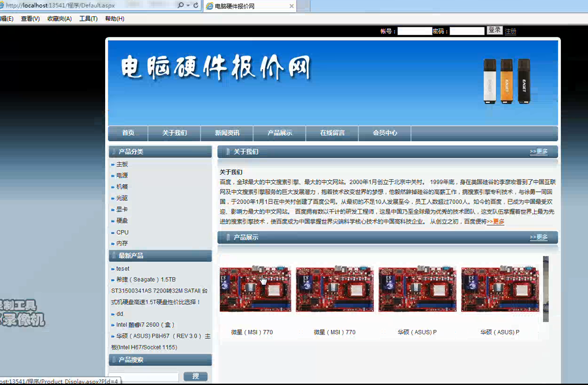Click the USB flash drives banner image
The image size is (588, 385).
point(507,81)
